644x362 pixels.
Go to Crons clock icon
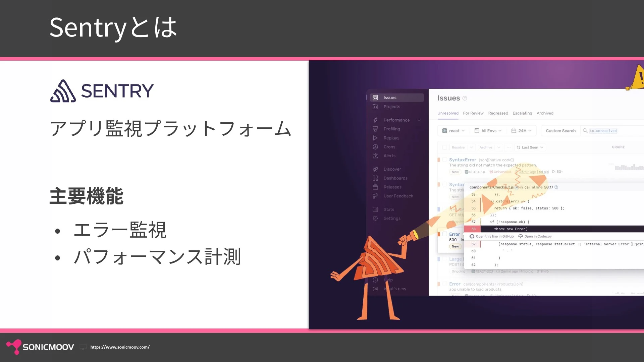pos(375,147)
